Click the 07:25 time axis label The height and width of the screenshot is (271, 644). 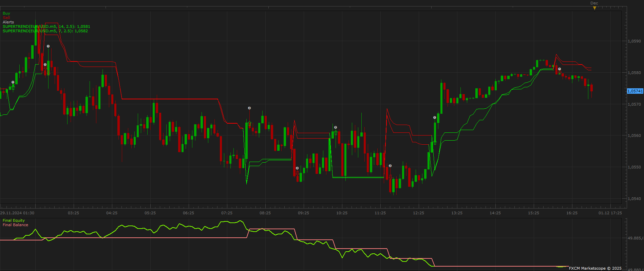coord(227,213)
